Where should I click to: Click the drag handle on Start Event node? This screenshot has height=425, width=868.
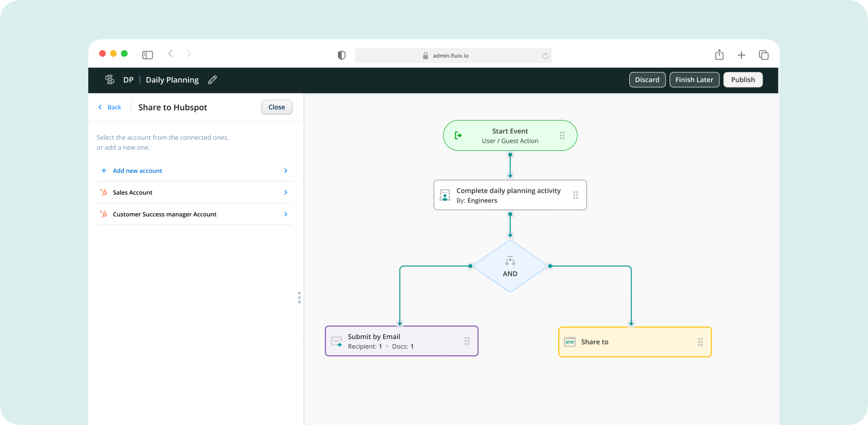[562, 136]
